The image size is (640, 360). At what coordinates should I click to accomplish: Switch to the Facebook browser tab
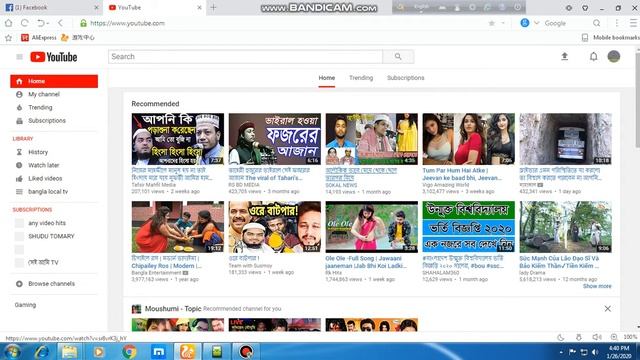point(51,7)
